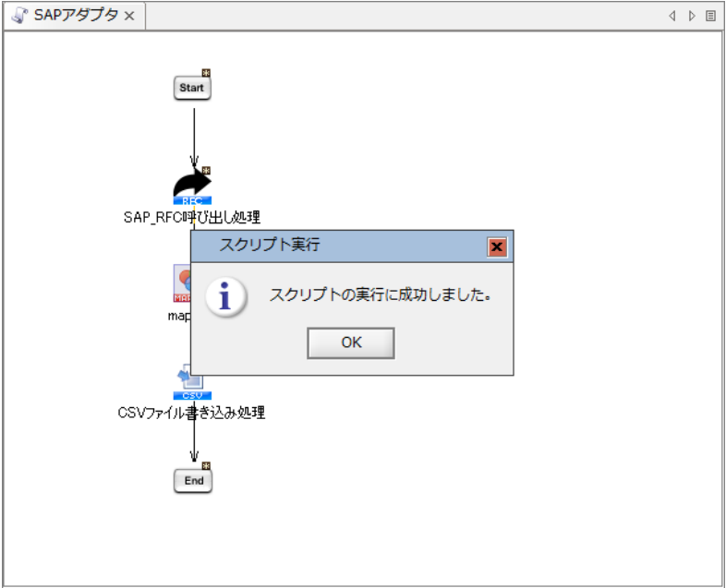Click the CSVファイル書き込み処理 label
The width and height of the screenshot is (726, 588).
tap(192, 413)
